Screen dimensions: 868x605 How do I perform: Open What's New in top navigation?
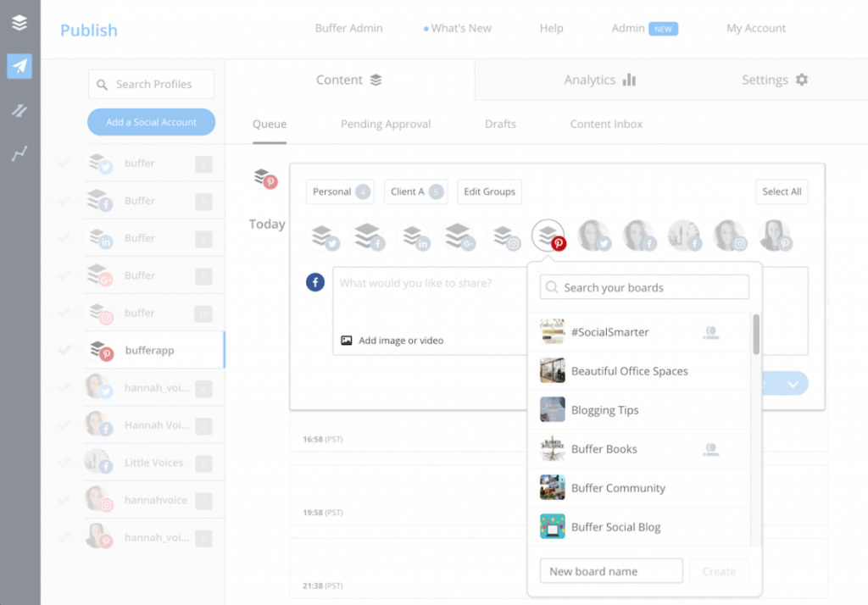(458, 28)
